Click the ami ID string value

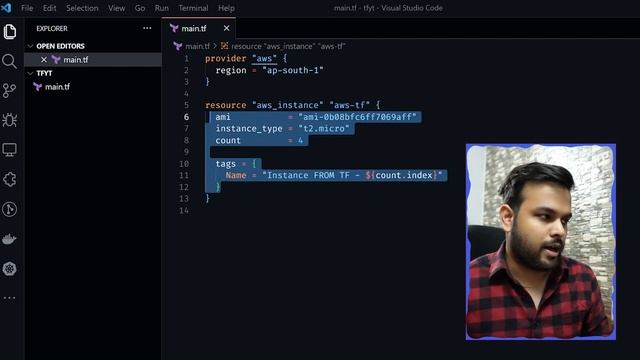click(x=357, y=117)
